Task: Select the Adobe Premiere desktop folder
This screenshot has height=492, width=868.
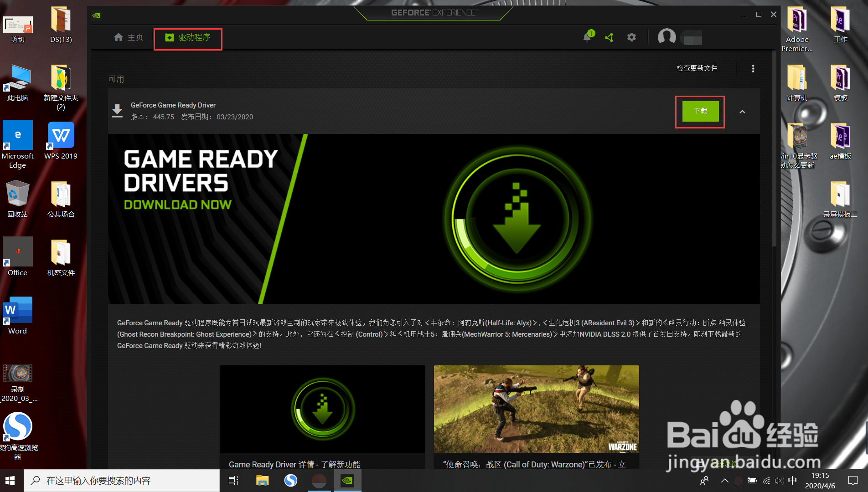Action: 797,29
